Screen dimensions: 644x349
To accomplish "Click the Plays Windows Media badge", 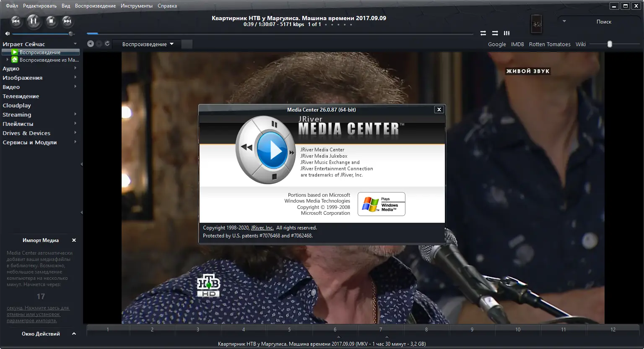I will [382, 204].
